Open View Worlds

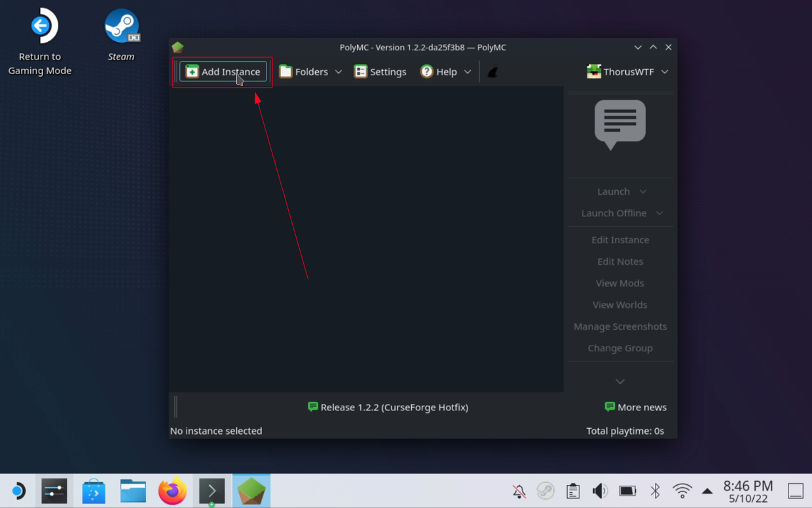(x=620, y=305)
